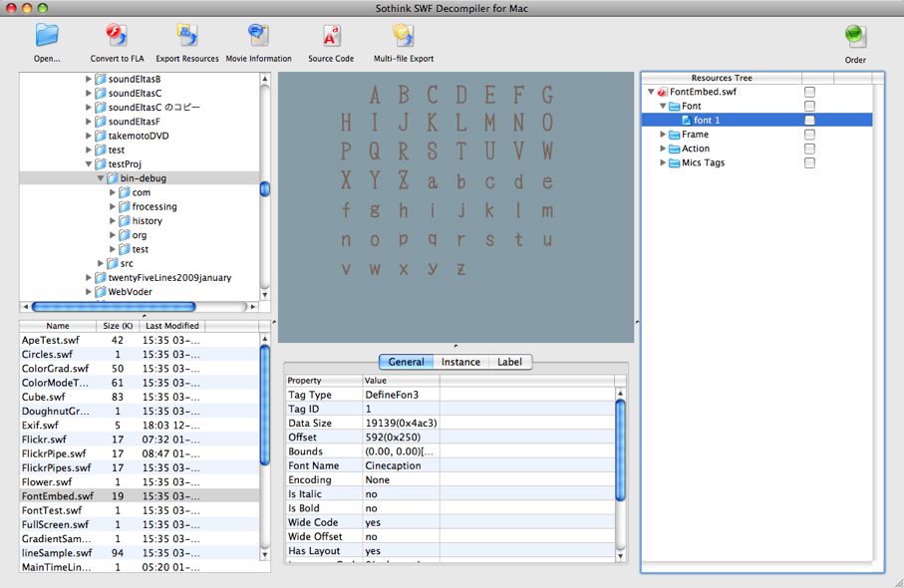904x588 pixels.
Task: Expand the frocessing folder
Action: point(113,207)
